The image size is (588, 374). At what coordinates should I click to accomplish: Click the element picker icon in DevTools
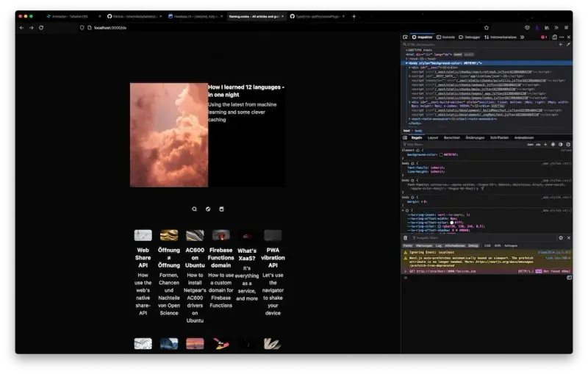coord(406,37)
